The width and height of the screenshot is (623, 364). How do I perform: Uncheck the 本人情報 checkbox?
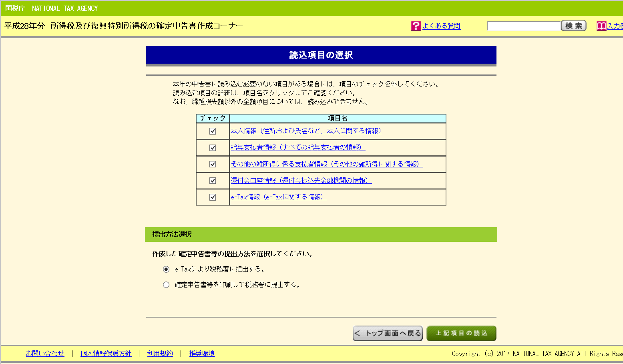[213, 131]
